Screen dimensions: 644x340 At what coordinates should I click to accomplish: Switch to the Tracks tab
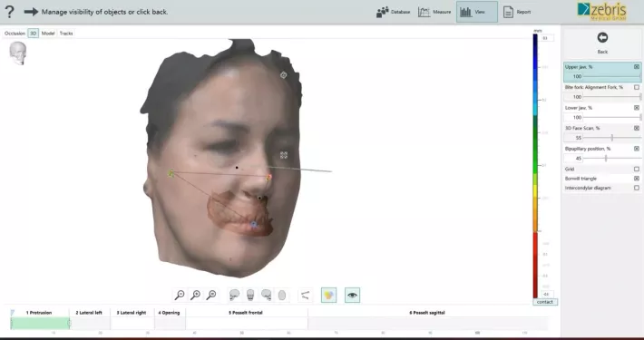[66, 34]
